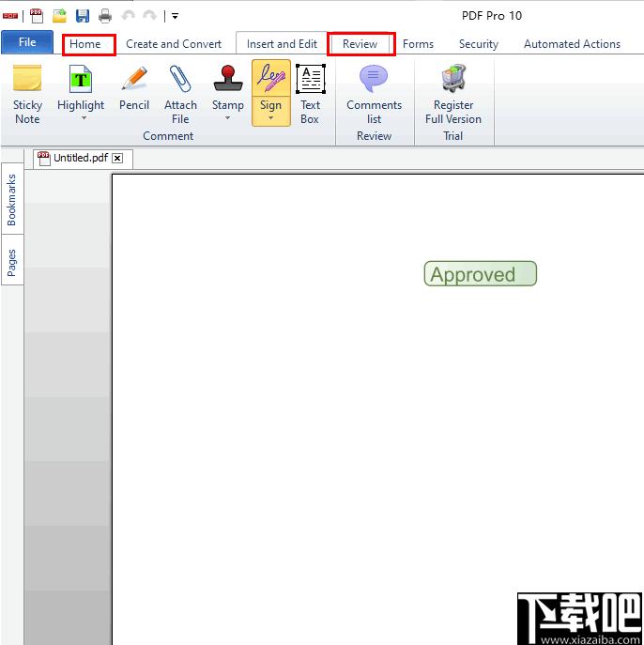Open the Bookmarks side panel
The height and width of the screenshot is (645, 644).
point(12,199)
